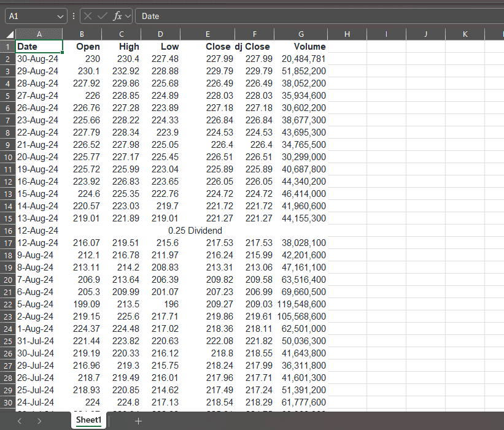Viewport: 504px width, 430px height.
Task: Select row 16 header
Action: tap(8, 231)
